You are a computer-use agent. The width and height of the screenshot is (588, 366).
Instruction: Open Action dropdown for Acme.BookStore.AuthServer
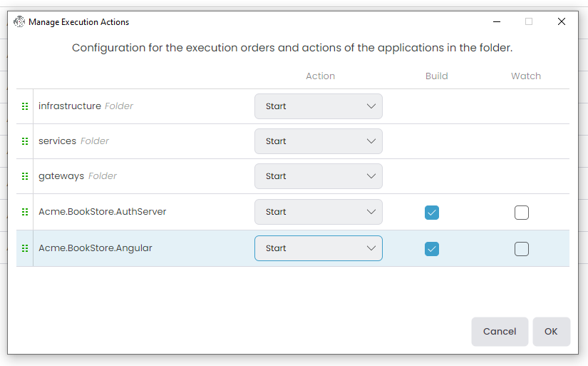318,212
